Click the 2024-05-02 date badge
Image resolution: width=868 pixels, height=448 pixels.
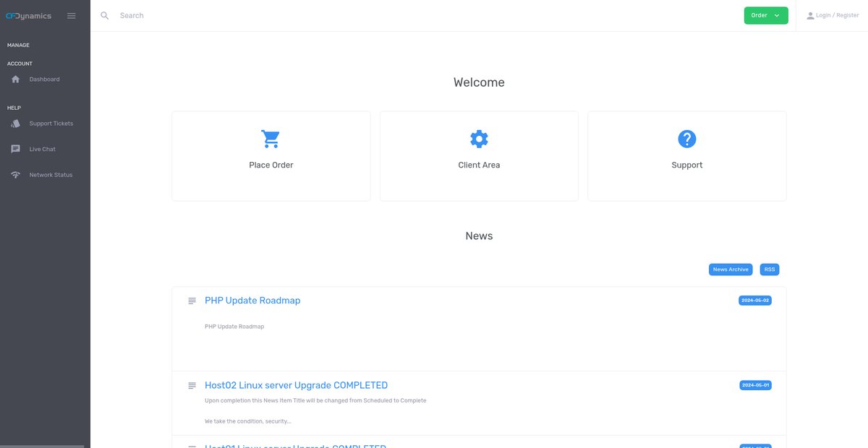click(x=755, y=301)
